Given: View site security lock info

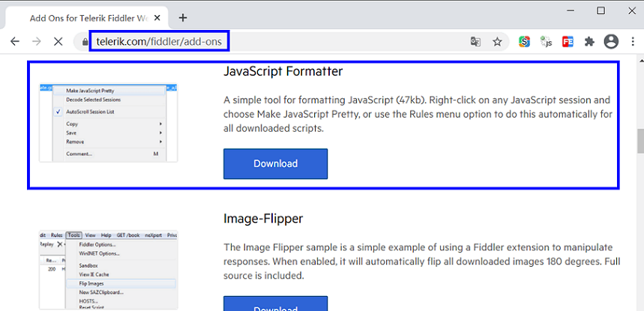Looking at the screenshot, I should [85, 42].
